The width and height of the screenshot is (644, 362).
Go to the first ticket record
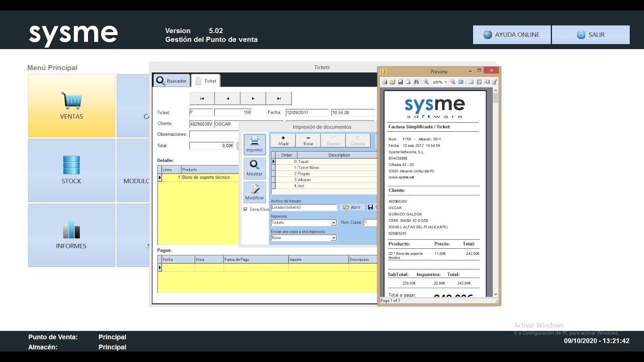[202, 98]
